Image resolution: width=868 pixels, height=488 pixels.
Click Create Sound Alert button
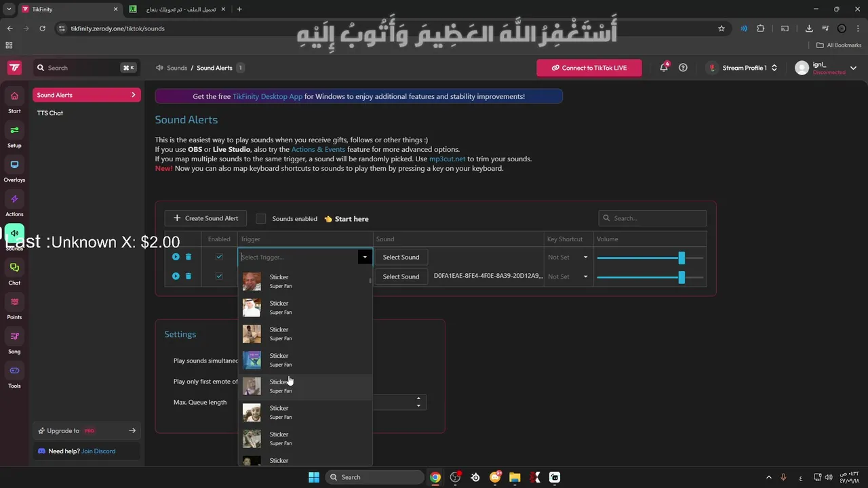[x=205, y=218]
